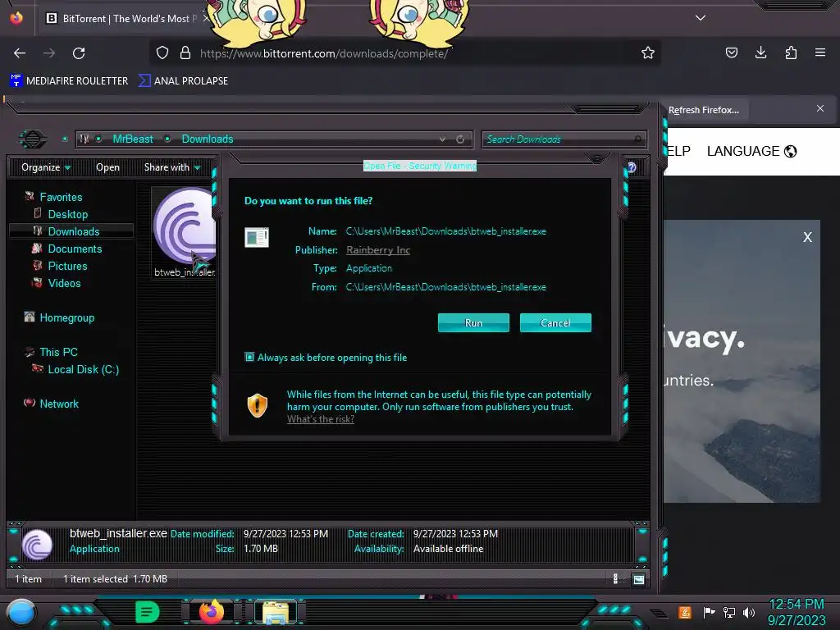Dismiss Refresh Firefox notification bar
This screenshot has width=840, height=630.
tap(820, 109)
